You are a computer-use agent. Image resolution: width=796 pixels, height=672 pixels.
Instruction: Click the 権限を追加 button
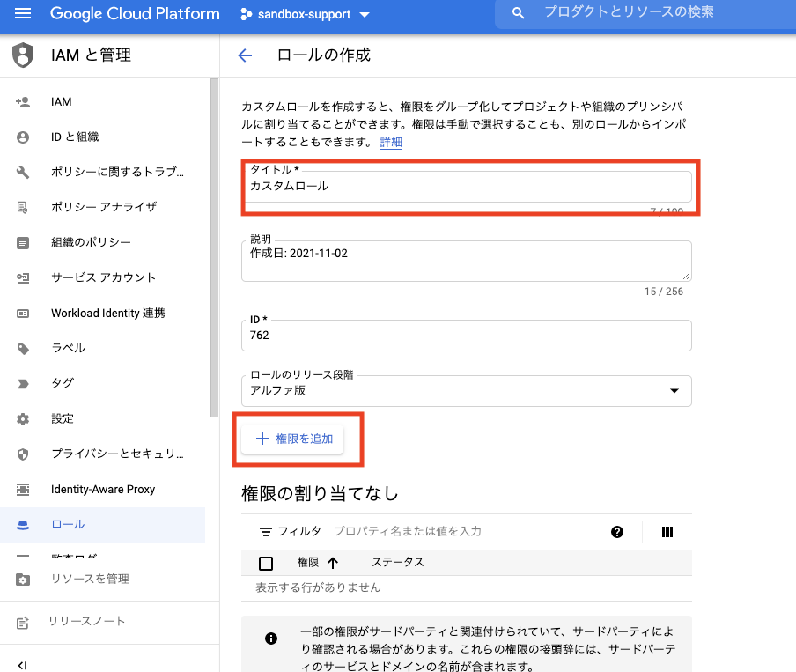click(292, 439)
